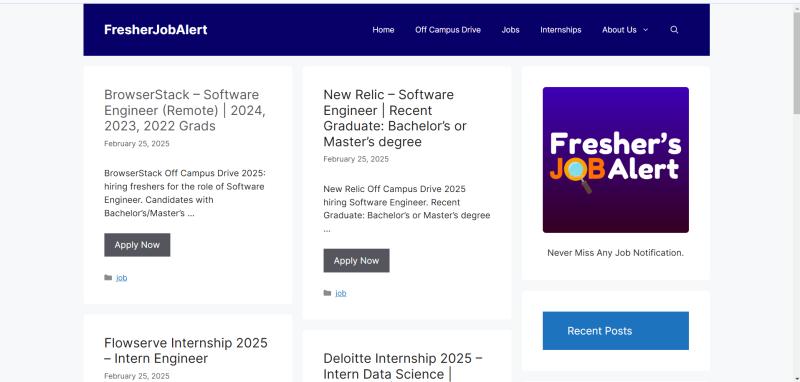Click the FresherJobAlert site title
The width and height of the screenshot is (800, 382).
point(156,30)
